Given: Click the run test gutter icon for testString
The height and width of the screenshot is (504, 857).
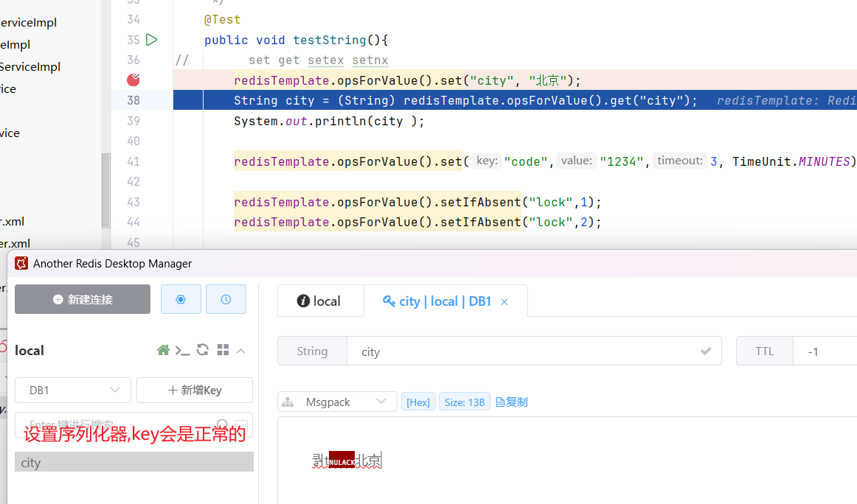Looking at the screenshot, I should 151,40.
